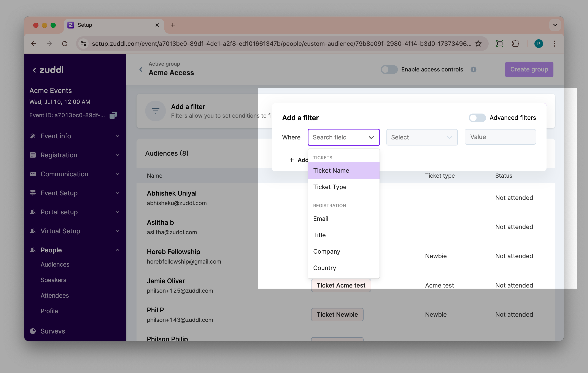Toggle Enable access controls switch
The width and height of the screenshot is (588, 373).
pyautogui.click(x=389, y=70)
